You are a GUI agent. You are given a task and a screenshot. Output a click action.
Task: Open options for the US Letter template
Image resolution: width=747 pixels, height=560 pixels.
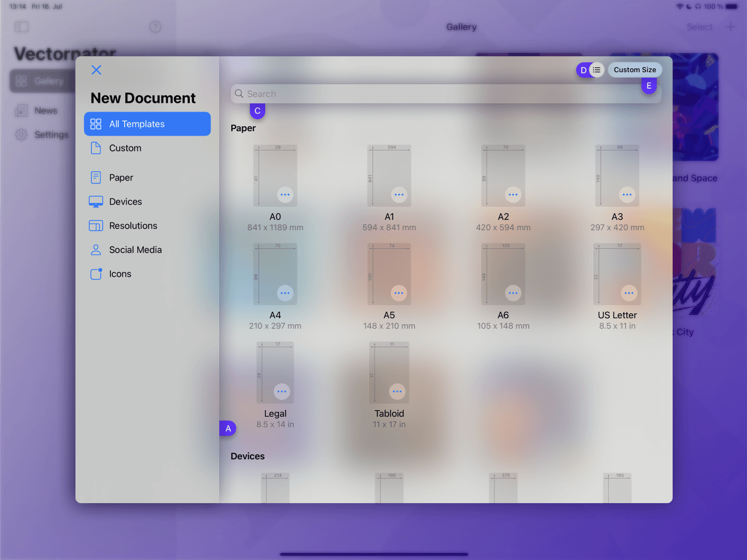(x=629, y=293)
